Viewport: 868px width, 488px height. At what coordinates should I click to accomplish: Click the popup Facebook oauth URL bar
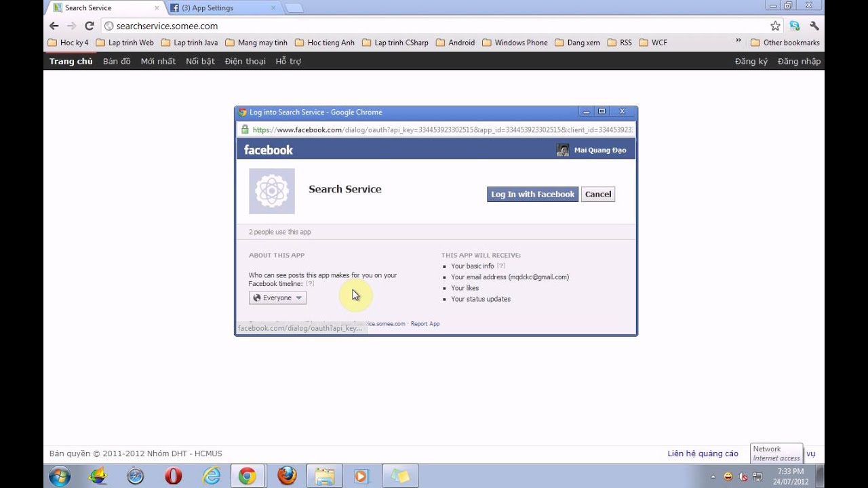[436, 129]
